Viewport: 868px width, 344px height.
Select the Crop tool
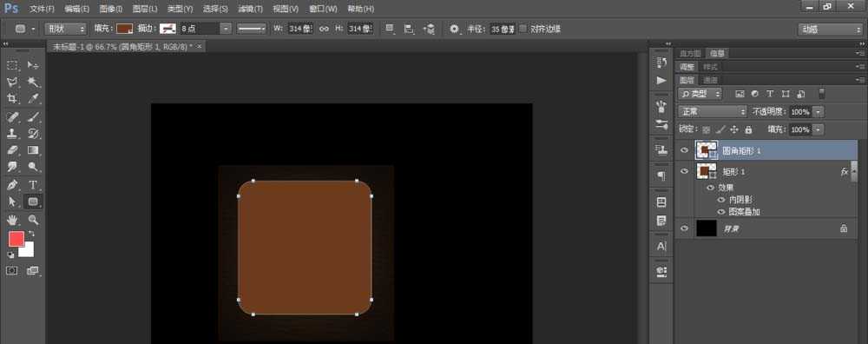click(12, 99)
